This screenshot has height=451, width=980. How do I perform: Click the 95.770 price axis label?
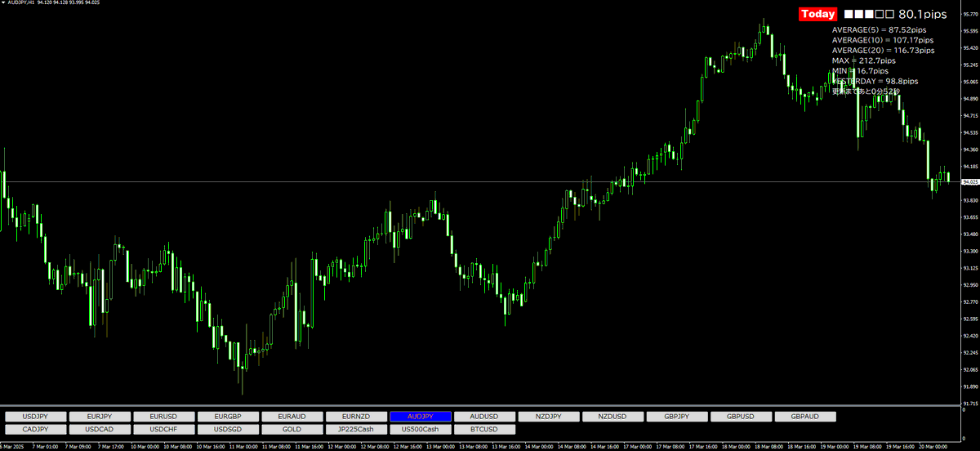970,13
